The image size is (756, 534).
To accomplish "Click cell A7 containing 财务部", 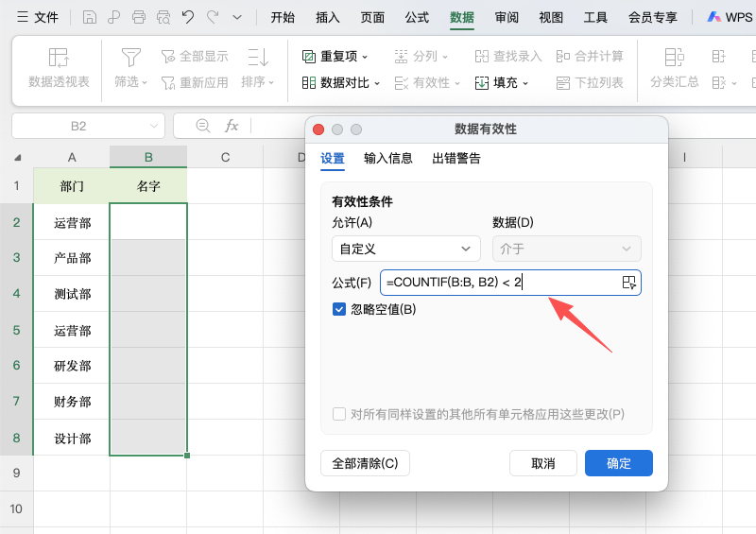I will pos(72,402).
